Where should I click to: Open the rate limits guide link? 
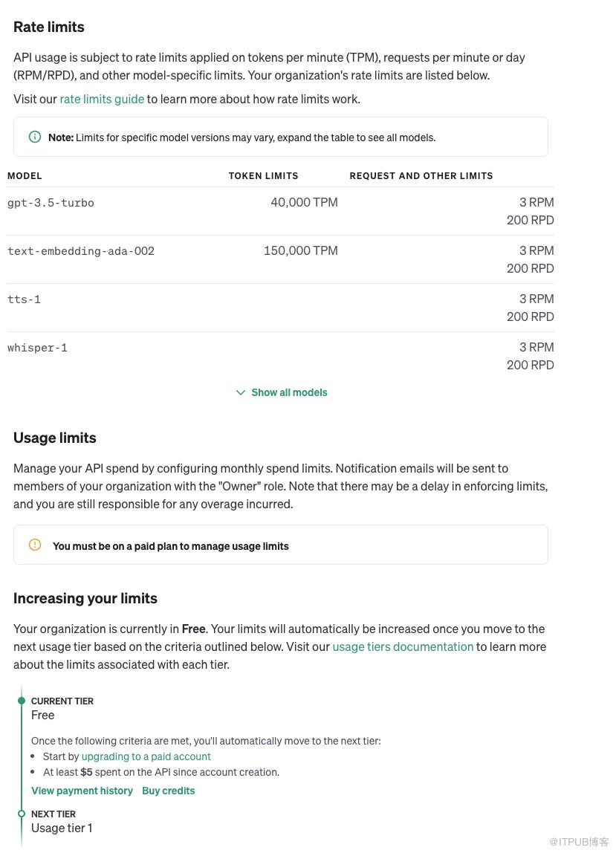point(102,99)
